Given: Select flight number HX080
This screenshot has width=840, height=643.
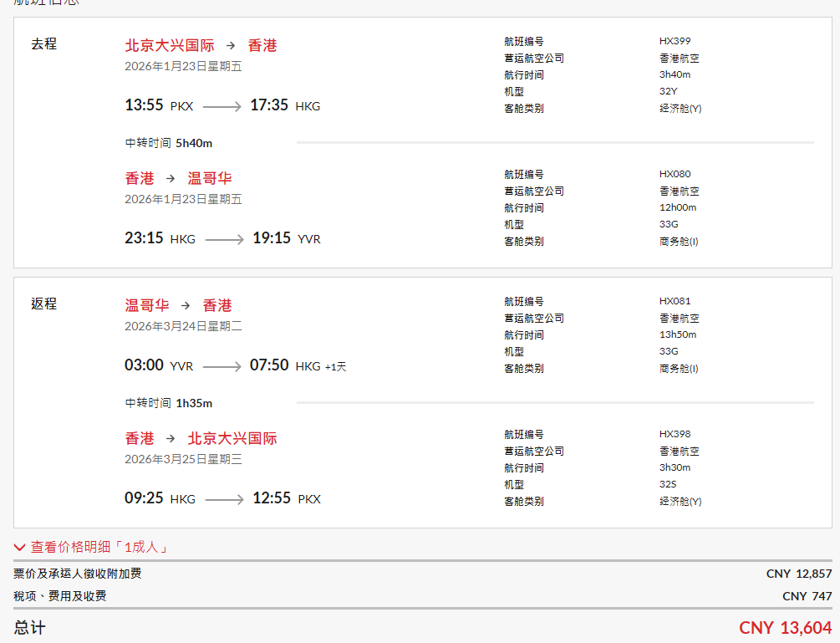Looking at the screenshot, I should coord(675,174).
